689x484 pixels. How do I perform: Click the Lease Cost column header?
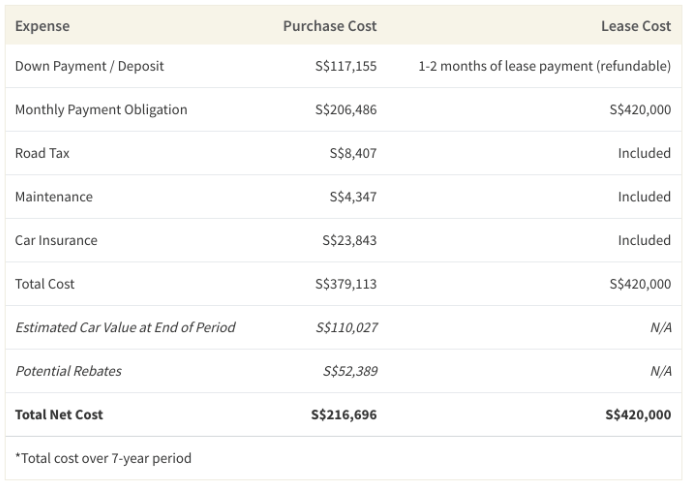pyautogui.click(x=635, y=26)
